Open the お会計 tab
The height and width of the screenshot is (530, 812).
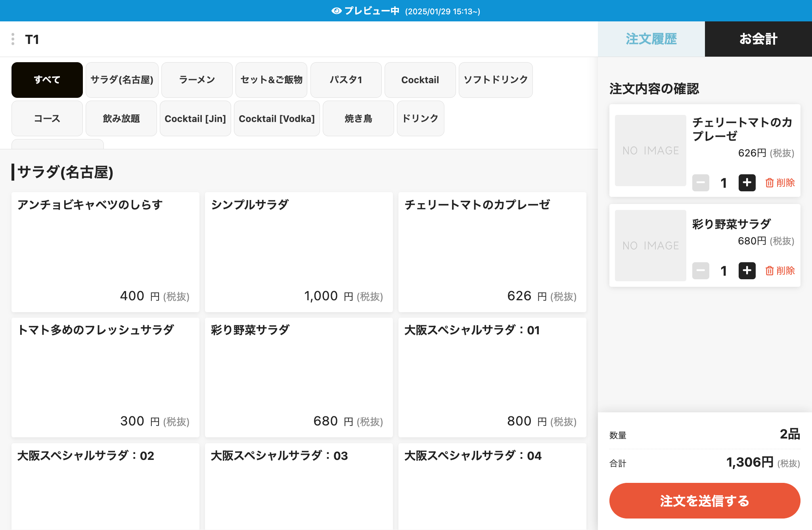pyautogui.click(x=758, y=39)
